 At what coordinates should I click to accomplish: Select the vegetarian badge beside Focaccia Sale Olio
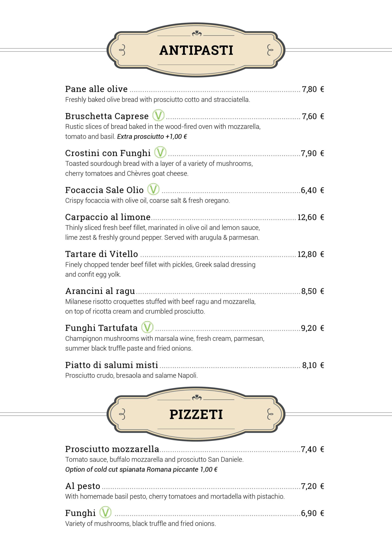pyautogui.click(x=153, y=189)
